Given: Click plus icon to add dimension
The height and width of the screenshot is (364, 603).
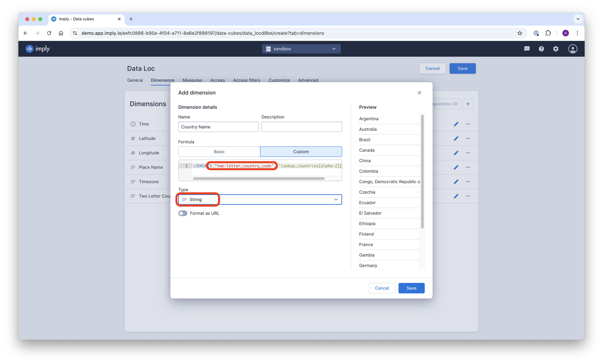Looking at the screenshot, I should pyautogui.click(x=468, y=104).
